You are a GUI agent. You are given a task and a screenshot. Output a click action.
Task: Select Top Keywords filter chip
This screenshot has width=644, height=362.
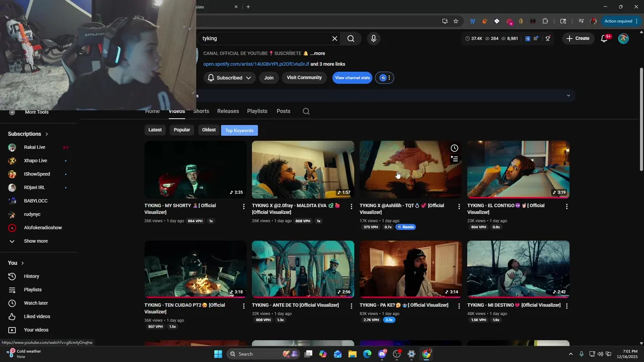click(239, 130)
